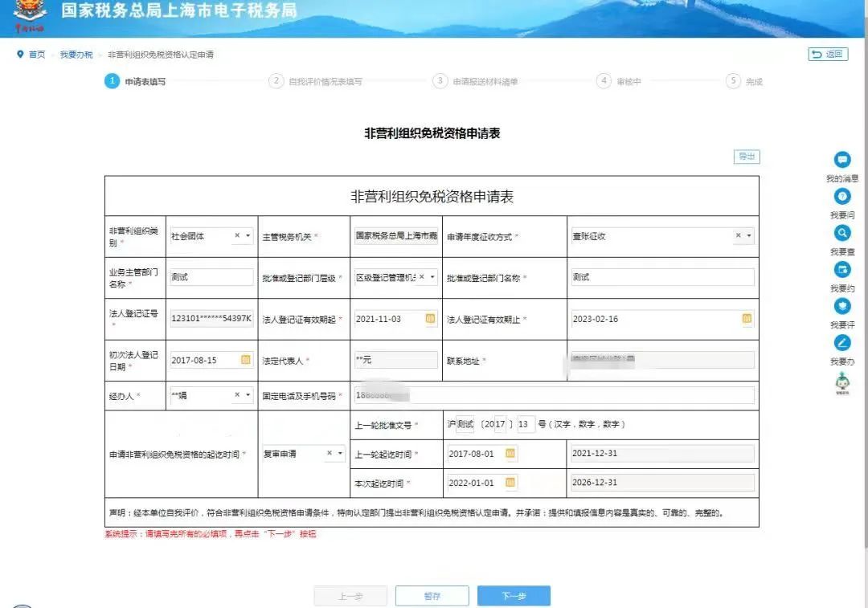Open 我要约 appointment icon in sidebar
Image resolution: width=868 pixels, height=608 pixels.
[x=842, y=269]
